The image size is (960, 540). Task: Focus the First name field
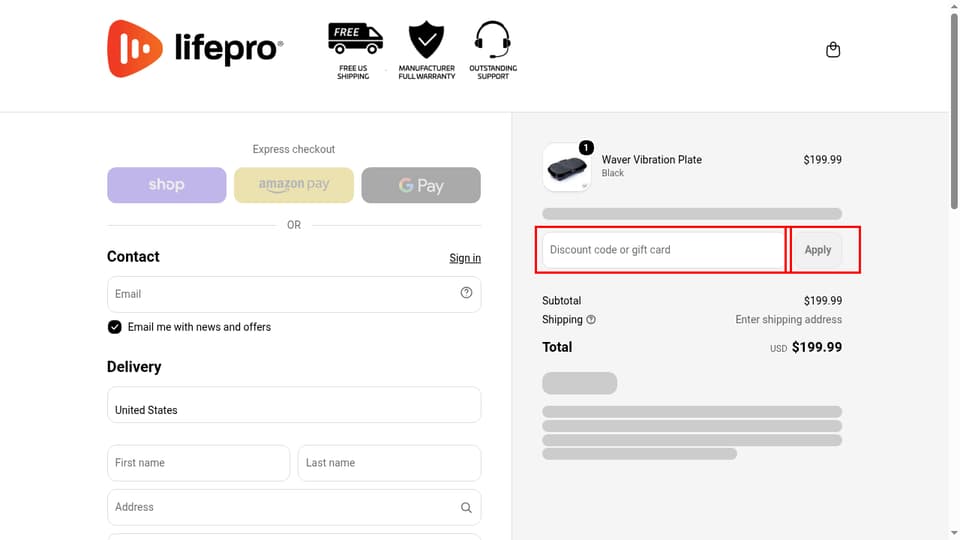tap(198, 463)
